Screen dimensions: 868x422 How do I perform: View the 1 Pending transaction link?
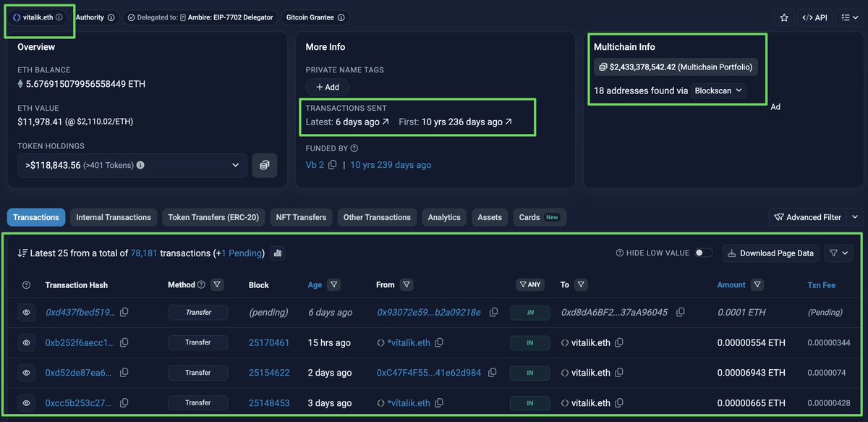(242, 253)
